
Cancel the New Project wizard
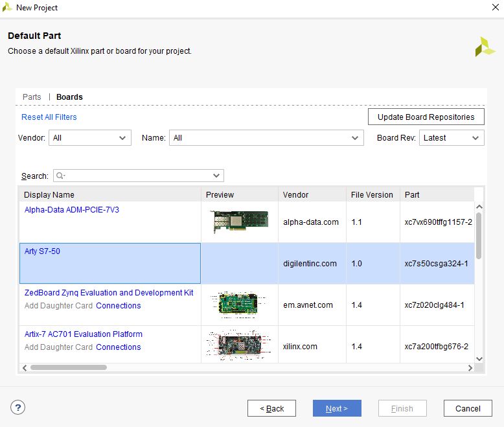[x=468, y=408]
